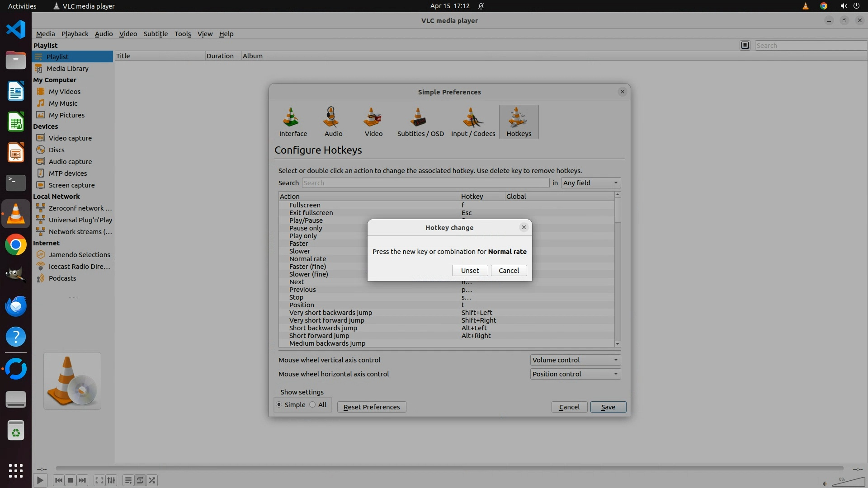The width and height of the screenshot is (868, 488).
Task: Select the All show settings radio button
Action: tap(312, 405)
